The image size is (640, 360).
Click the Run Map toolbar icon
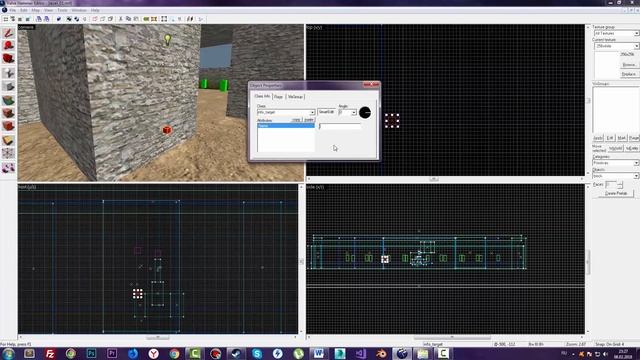[x=201, y=19]
